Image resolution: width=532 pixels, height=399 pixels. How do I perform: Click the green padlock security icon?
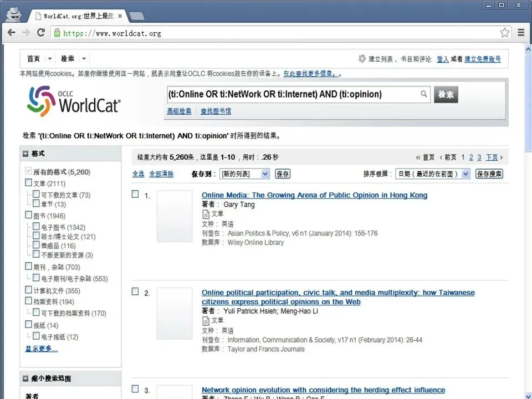point(57,33)
